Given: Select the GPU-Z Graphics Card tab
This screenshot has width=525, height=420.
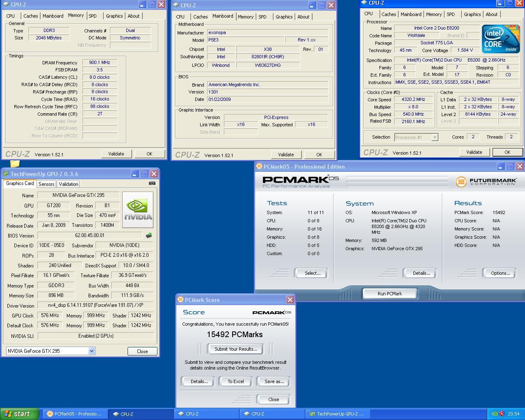Looking at the screenshot, I should coord(20,183).
